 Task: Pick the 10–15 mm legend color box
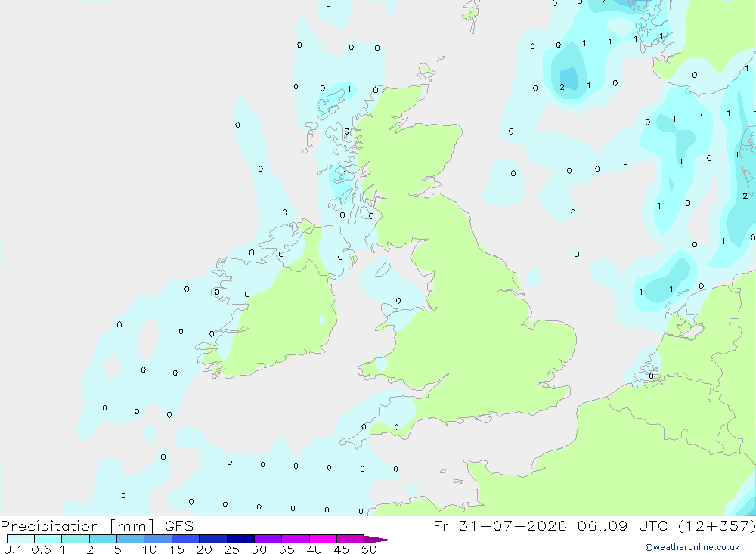158,539
